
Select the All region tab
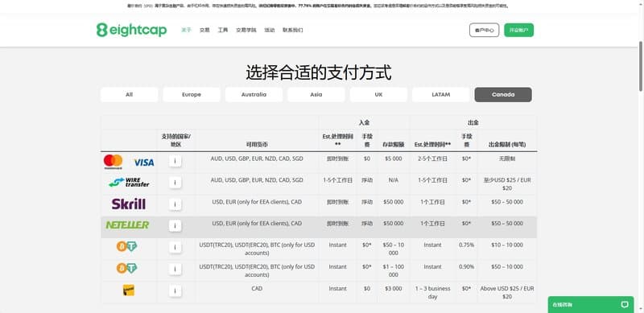click(x=129, y=94)
